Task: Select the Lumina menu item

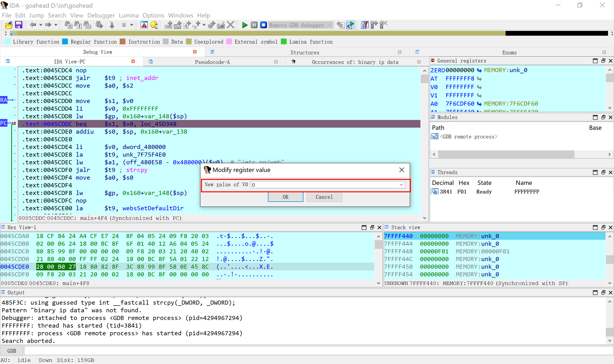Action: [x=129, y=15]
